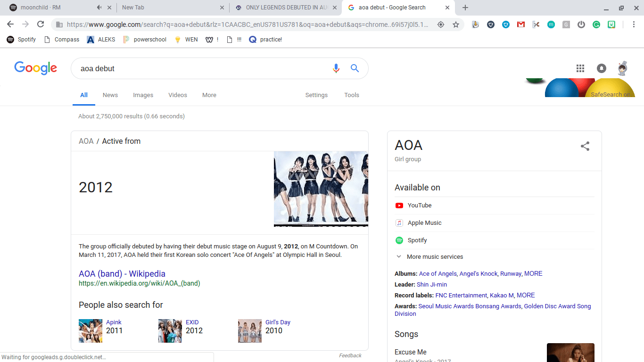Open the Google account avatar
This screenshot has height=362, width=644.
pos(623,68)
